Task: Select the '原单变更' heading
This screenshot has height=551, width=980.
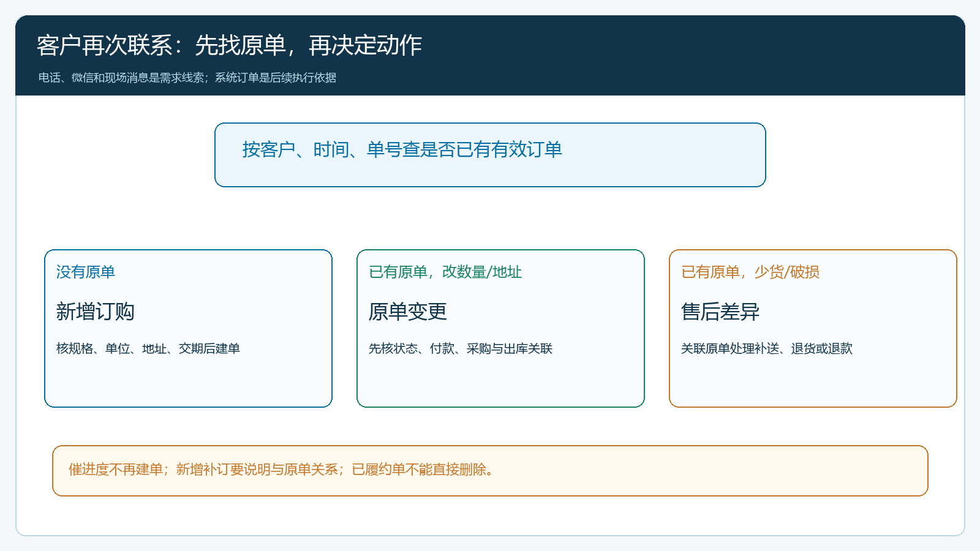Action: point(408,312)
